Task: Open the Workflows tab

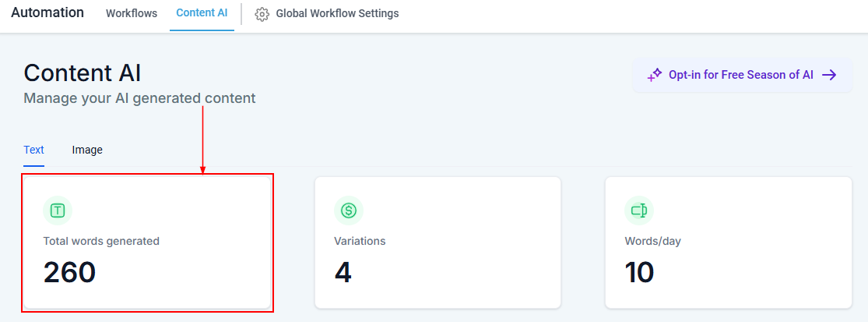Action: pyautogui.click(x=132, y=14)
